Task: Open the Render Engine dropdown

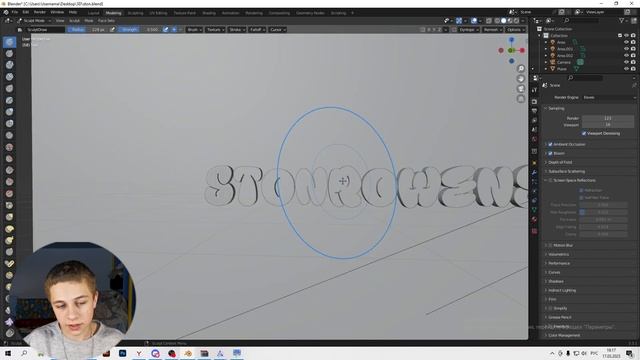Action: 609,98
